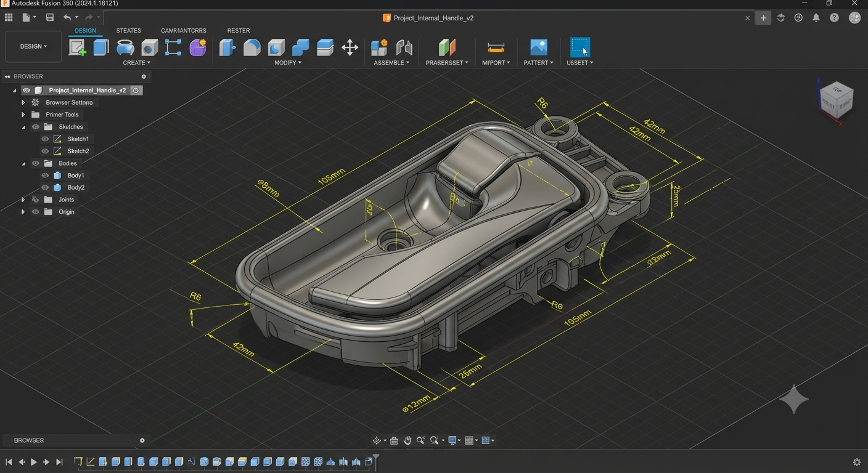Open the ASSEMBLE dropdown menu

(x=391, y=63)
